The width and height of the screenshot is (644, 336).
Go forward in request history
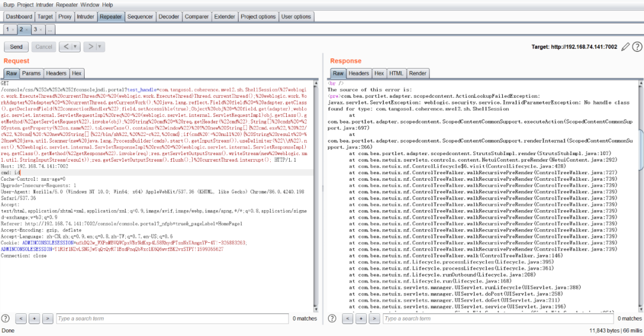pyautogui.click(x=91, y=47)
